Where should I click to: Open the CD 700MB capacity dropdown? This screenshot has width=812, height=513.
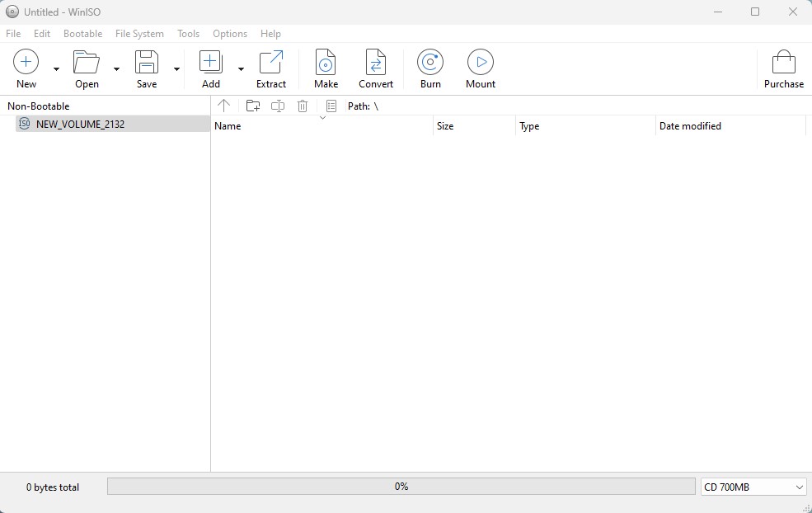[753, 487]
